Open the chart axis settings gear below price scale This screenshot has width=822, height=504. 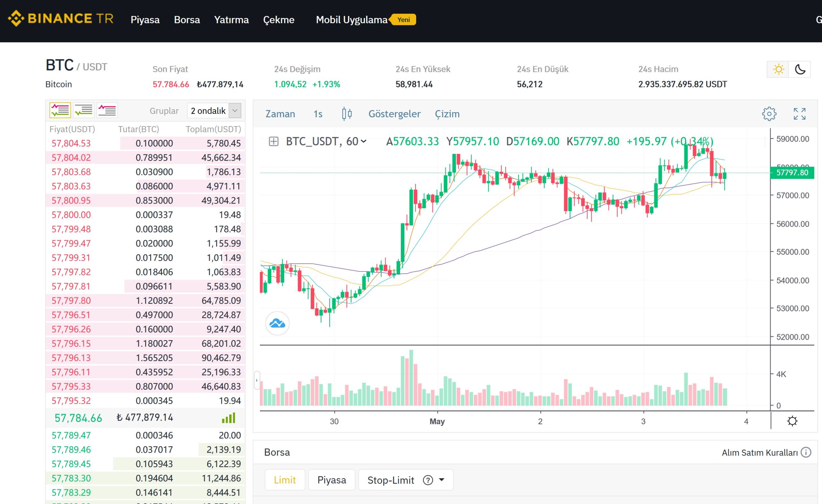[792, 421]
